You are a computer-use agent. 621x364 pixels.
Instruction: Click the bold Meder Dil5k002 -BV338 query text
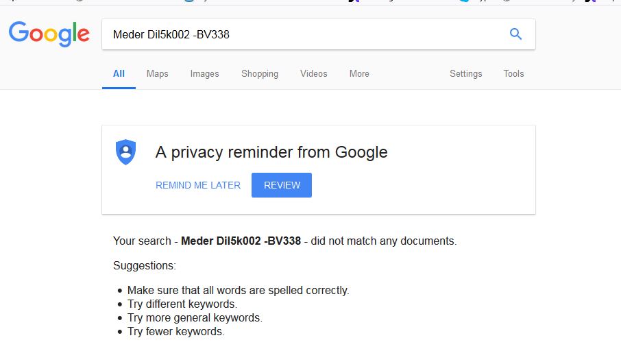(x=241, y=241)
